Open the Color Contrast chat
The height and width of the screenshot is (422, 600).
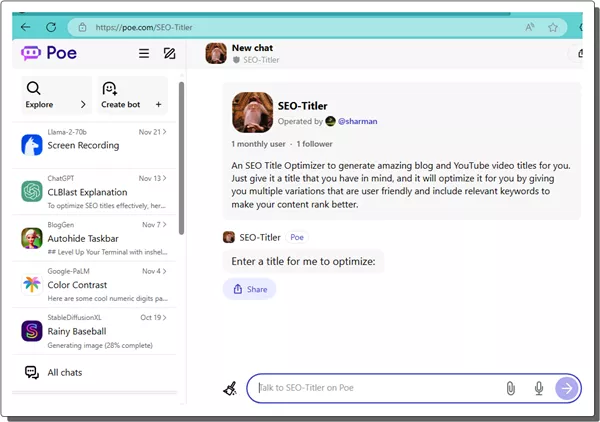[94, 284]
